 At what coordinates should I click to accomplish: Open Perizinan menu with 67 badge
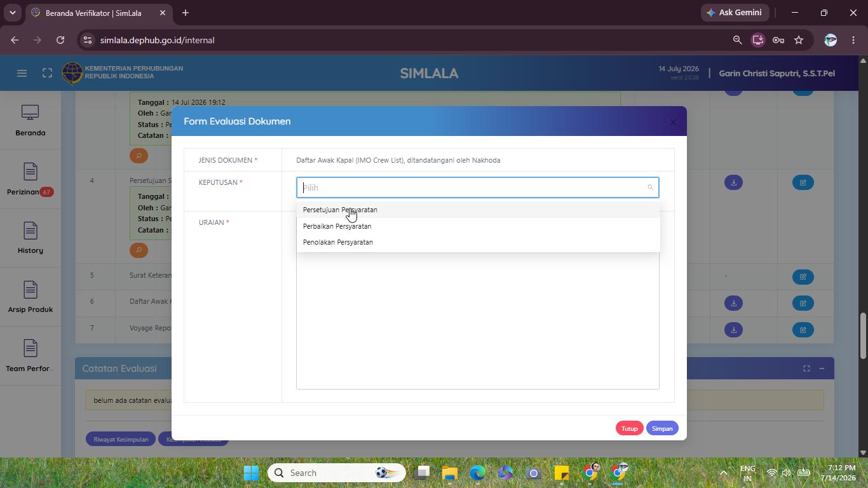[x=31, y=180]
